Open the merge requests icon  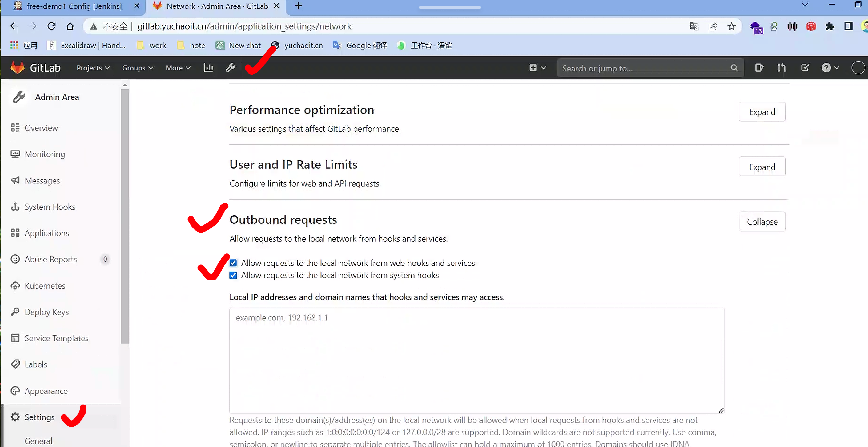point(782,68)
